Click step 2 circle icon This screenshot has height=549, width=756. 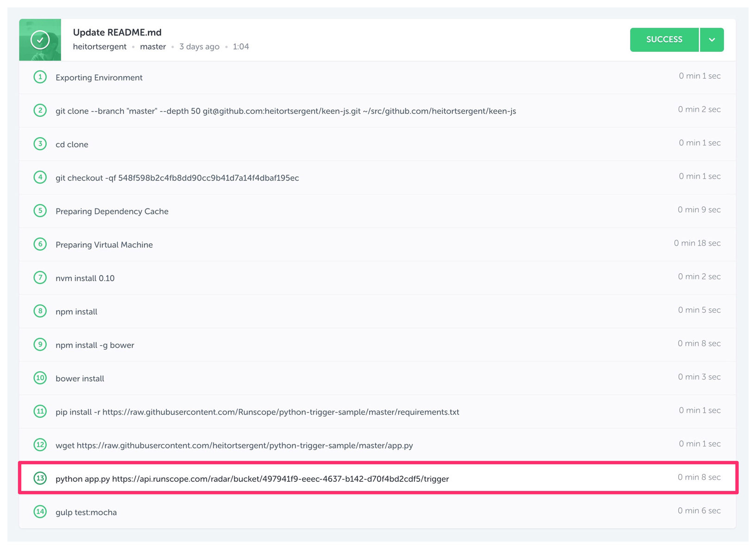[x=40, y=110]
